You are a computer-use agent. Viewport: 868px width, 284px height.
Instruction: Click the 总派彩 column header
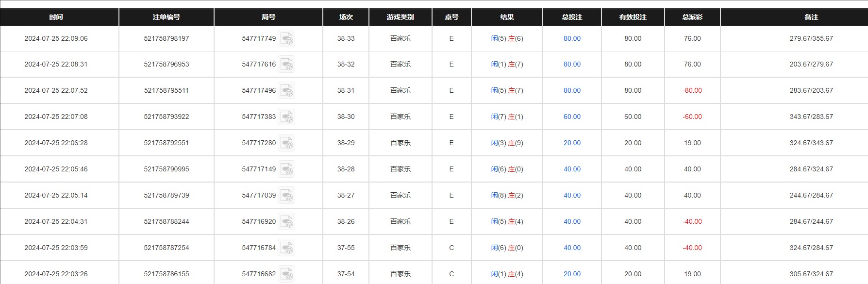pos(692,17)
